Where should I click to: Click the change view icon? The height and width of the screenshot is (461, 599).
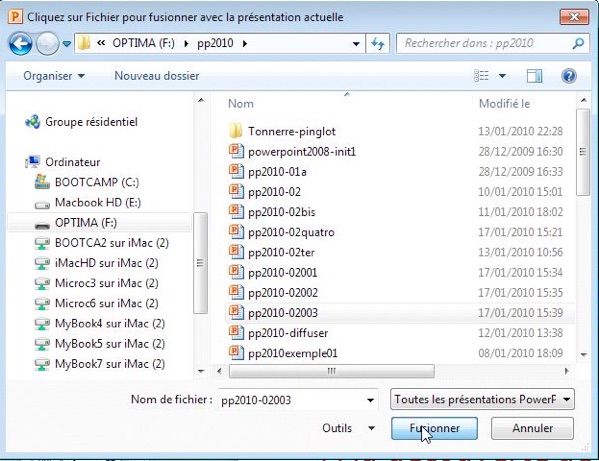tap(481, 76)
